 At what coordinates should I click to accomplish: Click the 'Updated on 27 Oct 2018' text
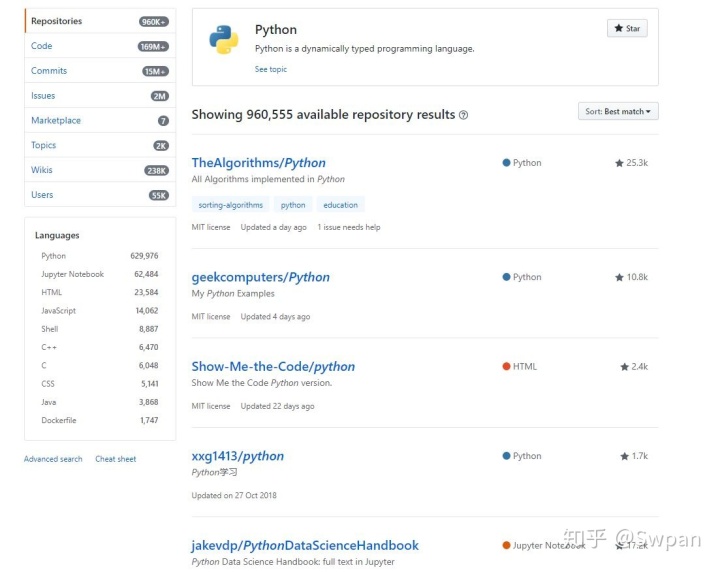tap(234, 496)
